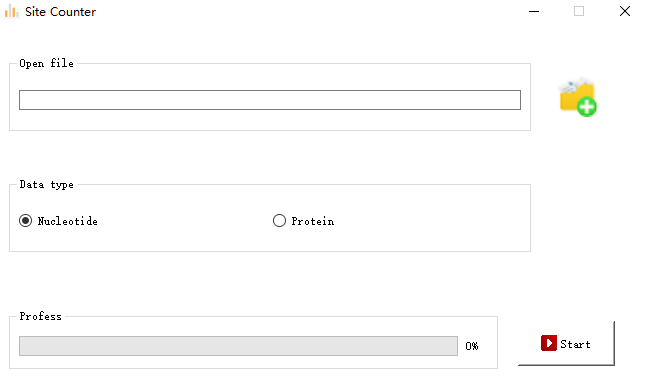Click the Data type group label
The width and height of the screenshot is (645, 385).
[46, 184]
